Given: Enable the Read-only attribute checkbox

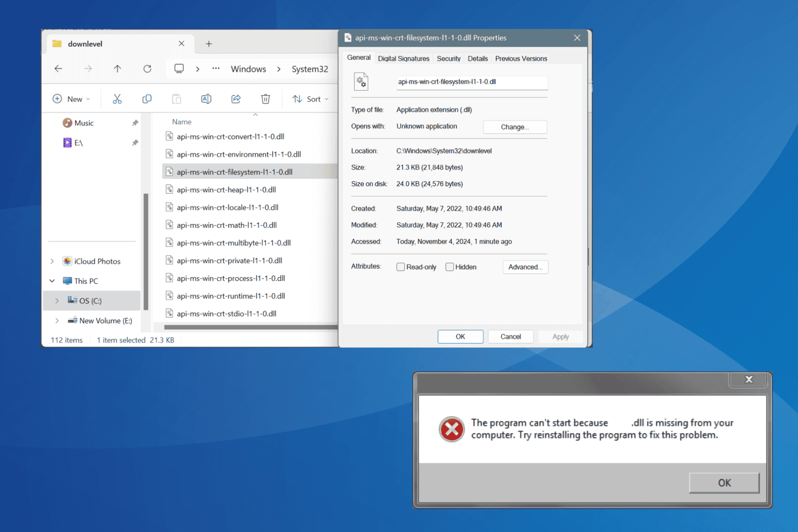Looking at the screenshot, I should (401, 267).
